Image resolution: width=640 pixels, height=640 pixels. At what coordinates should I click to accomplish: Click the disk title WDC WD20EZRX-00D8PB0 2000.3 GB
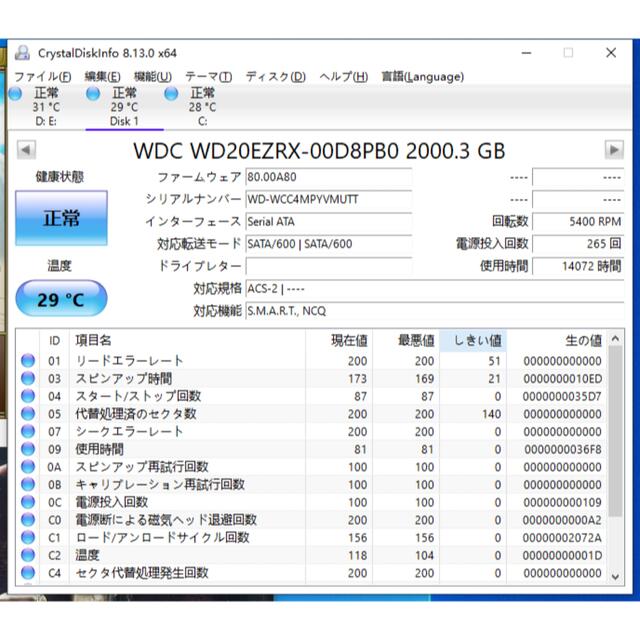(x=320, y=151)
